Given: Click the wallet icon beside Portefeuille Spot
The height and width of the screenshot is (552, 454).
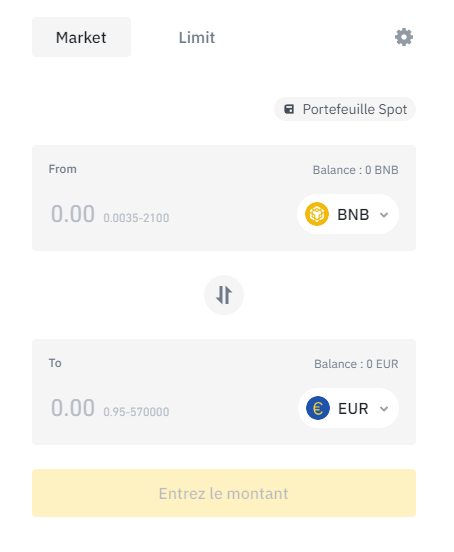Looking at the screenshot, I should (289, 109).
